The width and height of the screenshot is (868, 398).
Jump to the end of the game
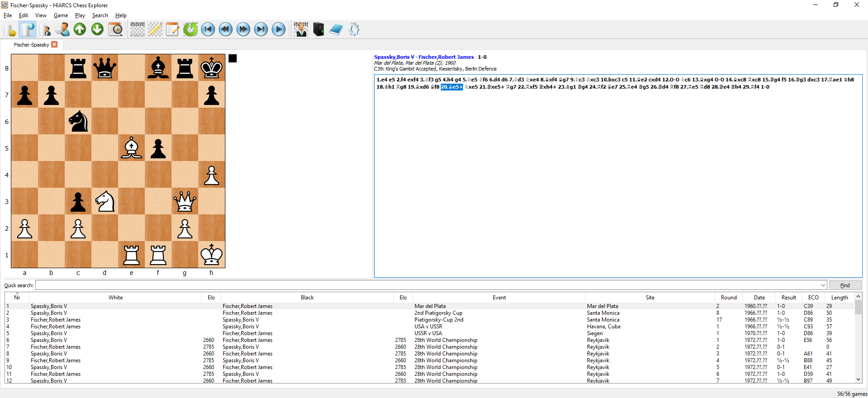click(x=261, y=30)
